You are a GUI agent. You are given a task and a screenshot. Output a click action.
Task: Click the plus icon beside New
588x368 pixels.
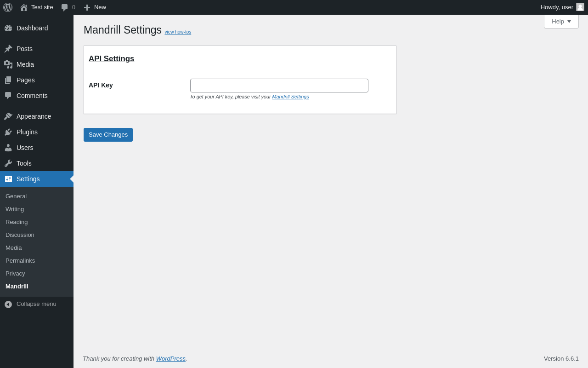point(87,7)
